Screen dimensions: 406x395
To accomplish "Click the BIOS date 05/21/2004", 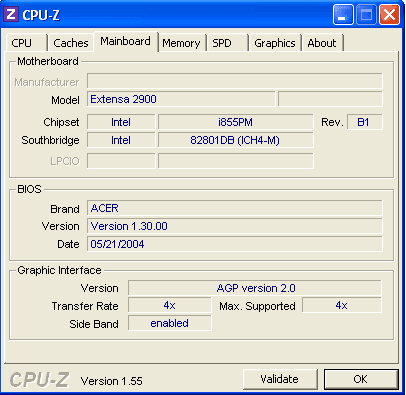I will tap(235, 244).
